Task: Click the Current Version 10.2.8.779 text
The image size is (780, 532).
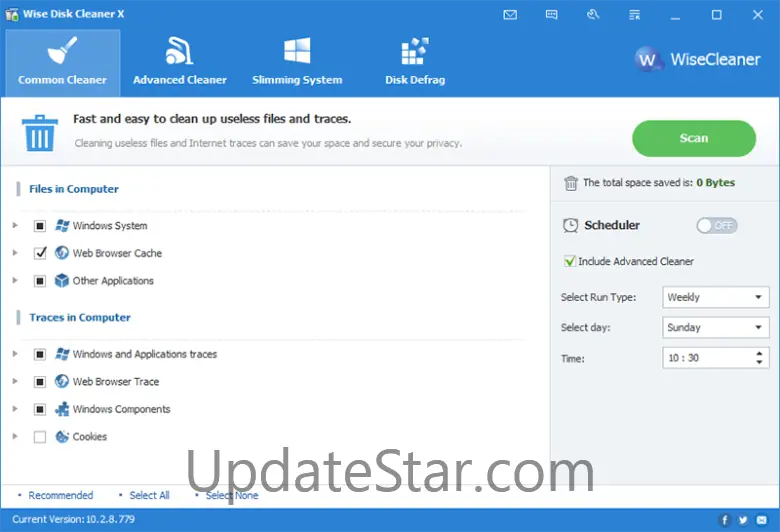Action: pos(73,520)
